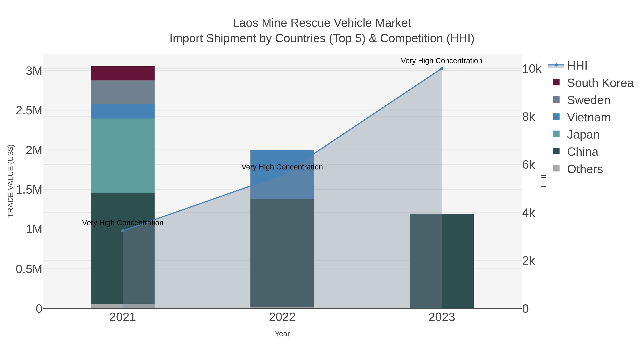The image size is (644, 362).
Task: Click the 2021 x-axis label
Action: coord(123,317)
